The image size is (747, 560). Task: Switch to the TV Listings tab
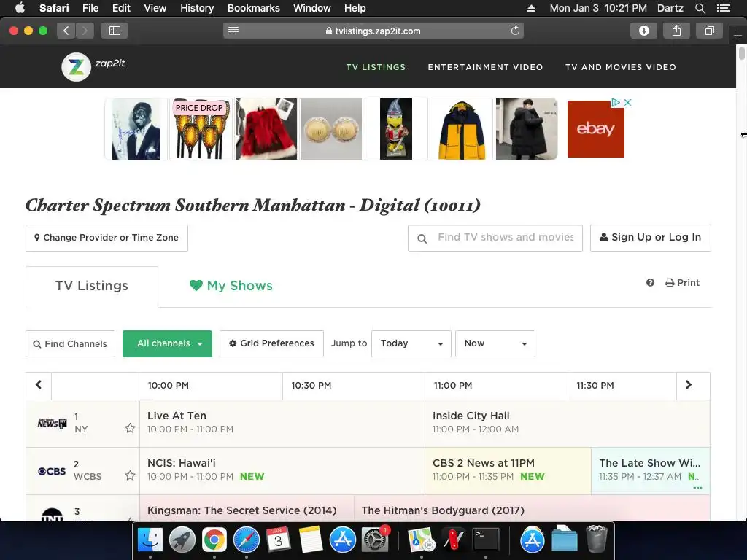pyautogui.click(x=91, y=286)
